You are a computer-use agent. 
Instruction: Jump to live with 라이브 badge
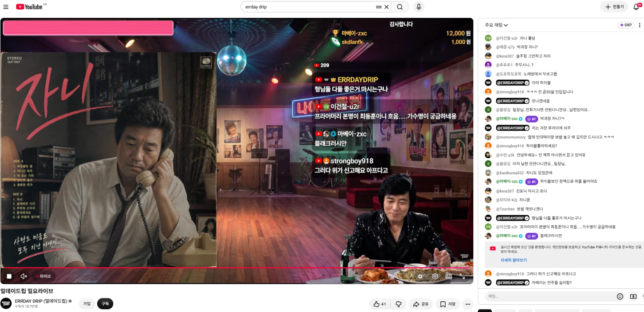coord(44,276)
